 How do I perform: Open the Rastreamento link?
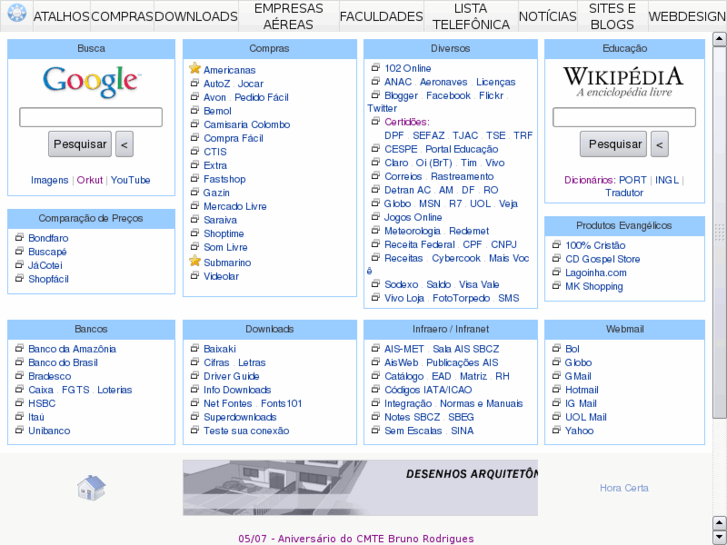(x=462, y=176)
